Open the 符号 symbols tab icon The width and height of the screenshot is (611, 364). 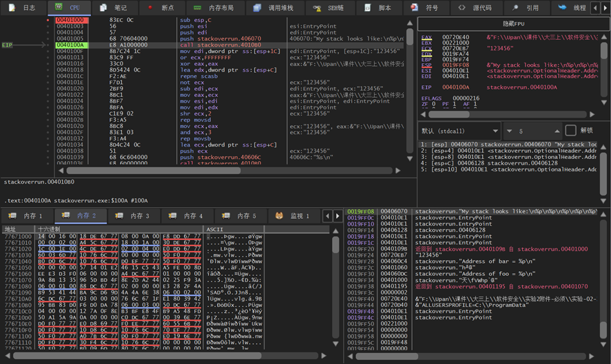coord(415,8)
